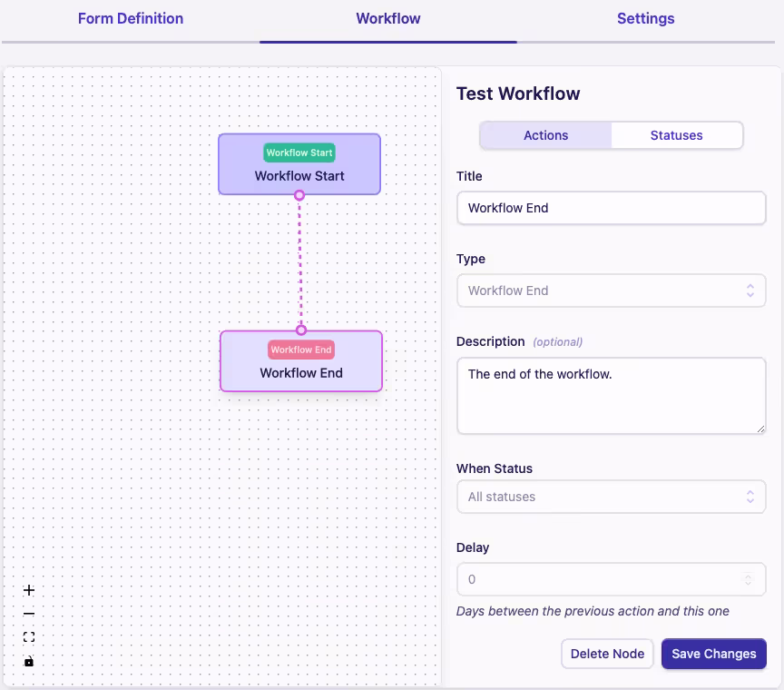784x690 pixels.
Task: Select the Workflow End node
Action: pos(300,361)
